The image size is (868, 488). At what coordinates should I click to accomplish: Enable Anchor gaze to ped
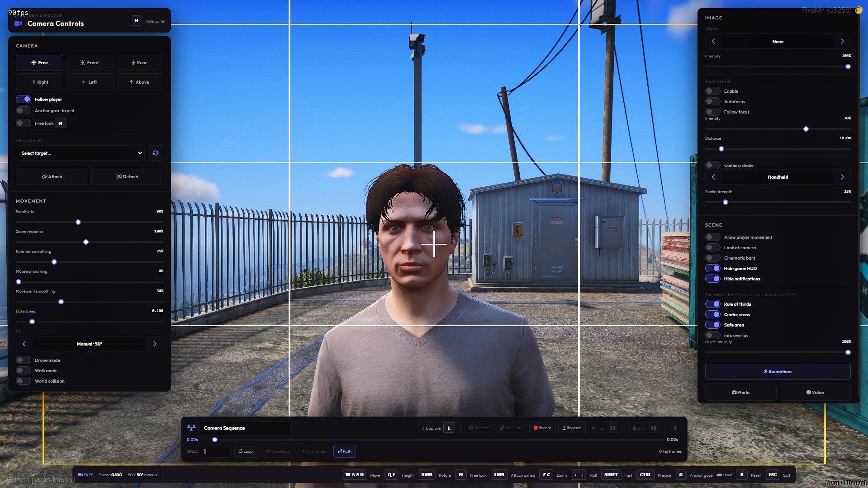[x=24, y=110]
